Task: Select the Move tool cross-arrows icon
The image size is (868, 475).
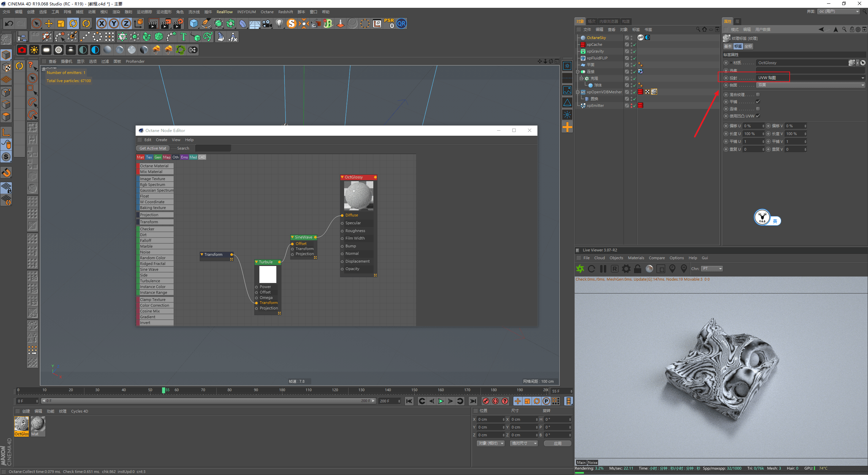Action: point(49,23)
